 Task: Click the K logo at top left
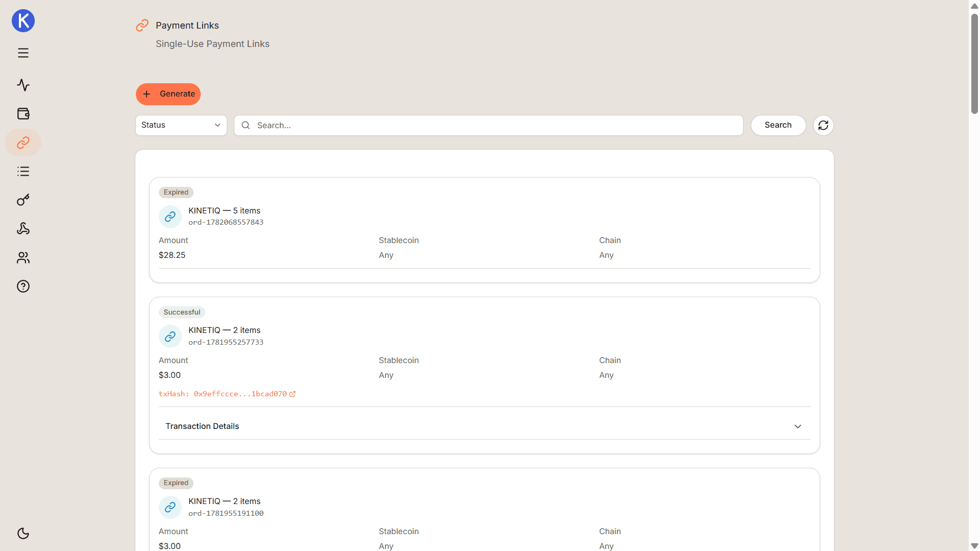(23, 20)
